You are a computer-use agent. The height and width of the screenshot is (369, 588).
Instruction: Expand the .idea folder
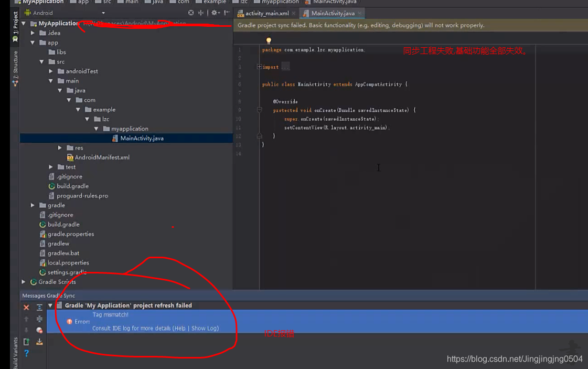pos(33,33)
